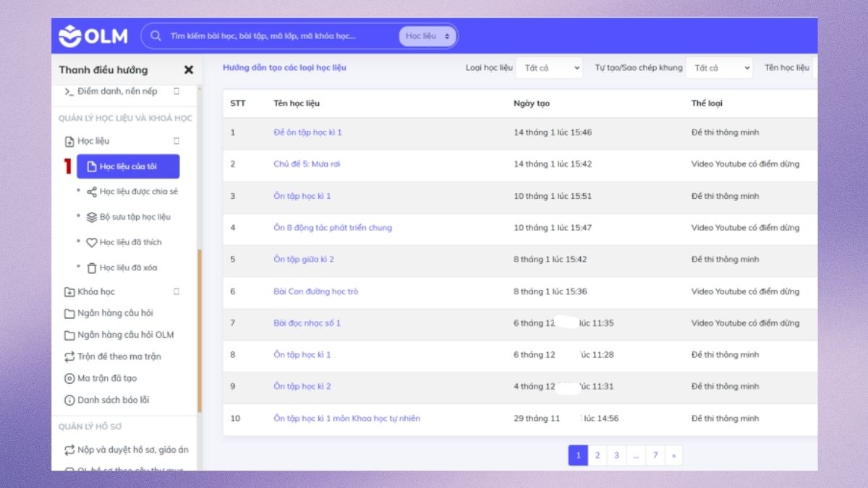Jump to page 7 in pagination
The width and height of the screenshot is (868, 488).
click(x=655, y=455)
